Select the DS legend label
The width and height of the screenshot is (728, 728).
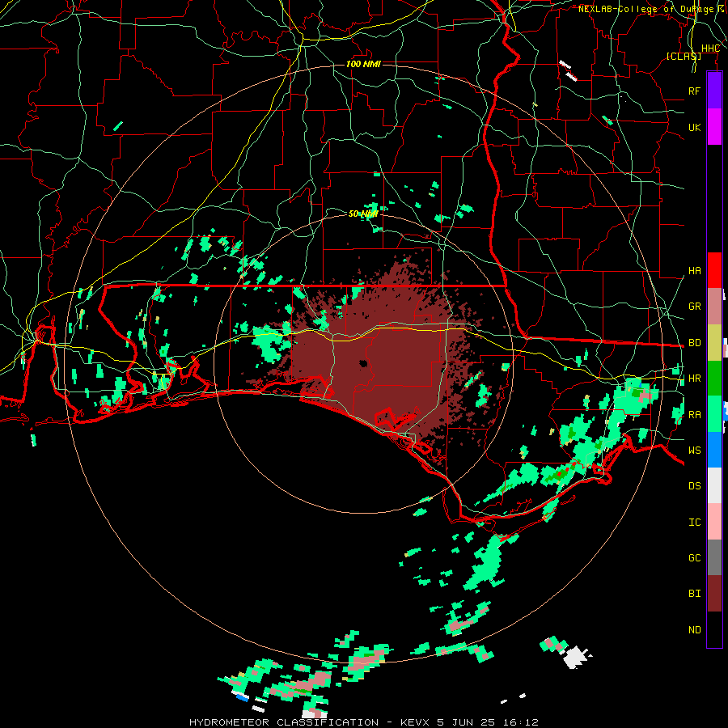point(695,486)
